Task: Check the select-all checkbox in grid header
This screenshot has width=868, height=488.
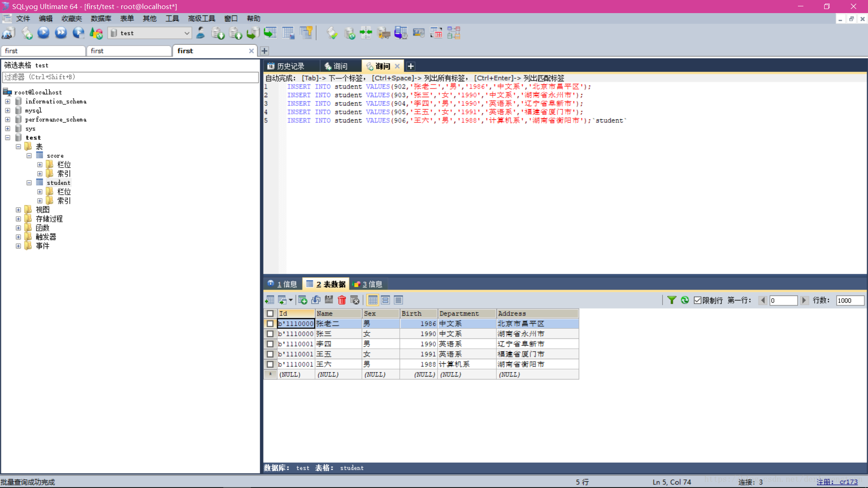Action: coord(270,314)
